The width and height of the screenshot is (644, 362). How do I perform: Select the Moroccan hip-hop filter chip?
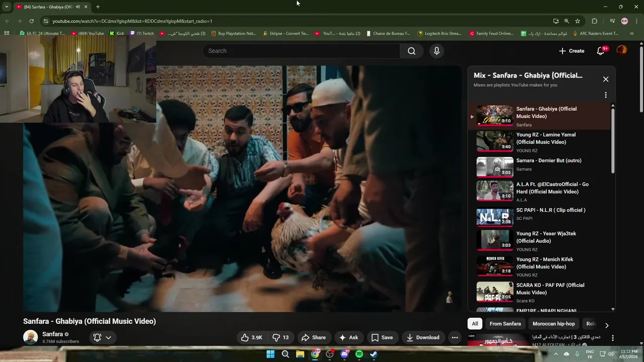click(x=553, y=324)
